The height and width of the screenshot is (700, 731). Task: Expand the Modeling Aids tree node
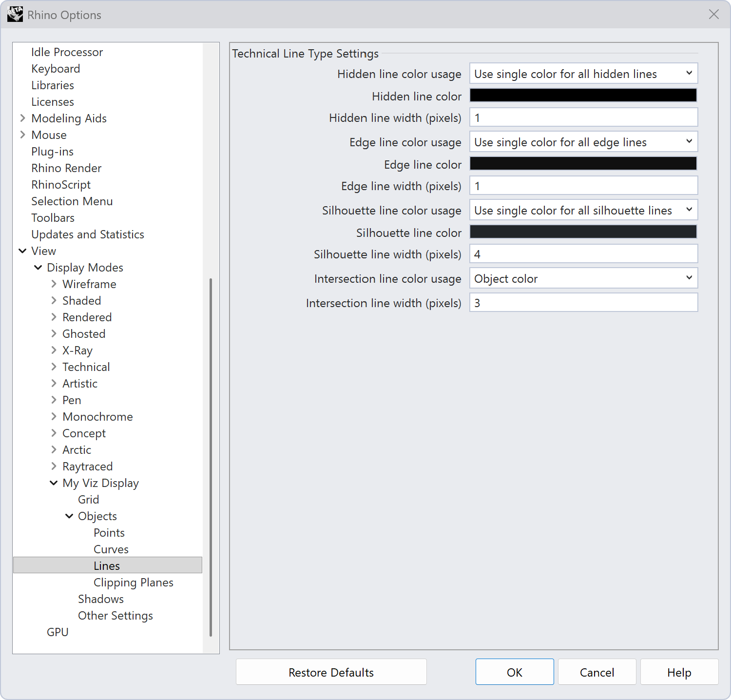coord(22,118)
